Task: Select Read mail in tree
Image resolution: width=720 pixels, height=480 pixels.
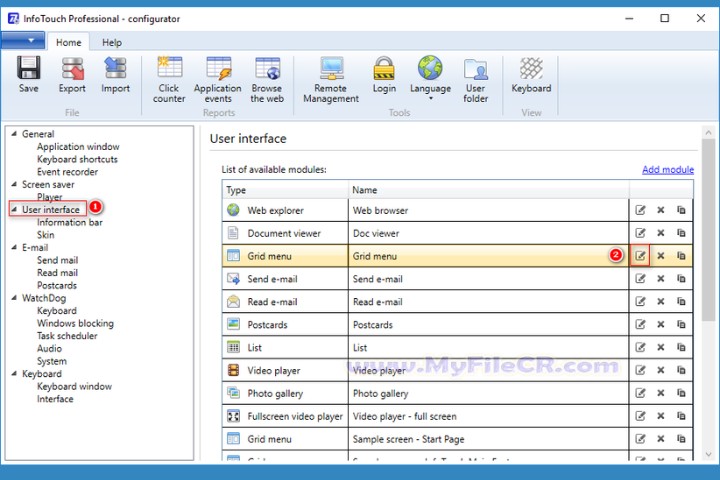Action: pyautogui.click(x=57, y=272)
